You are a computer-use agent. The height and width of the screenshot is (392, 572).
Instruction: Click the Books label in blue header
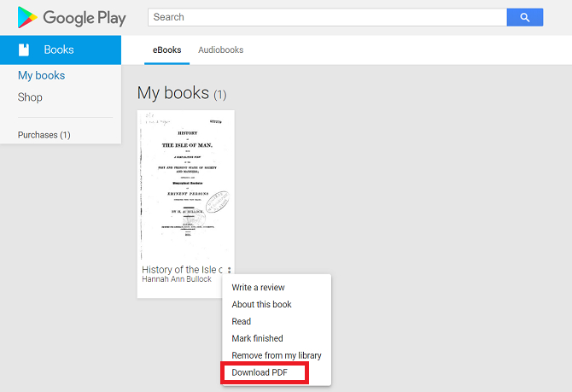click(x=59, y=50)
